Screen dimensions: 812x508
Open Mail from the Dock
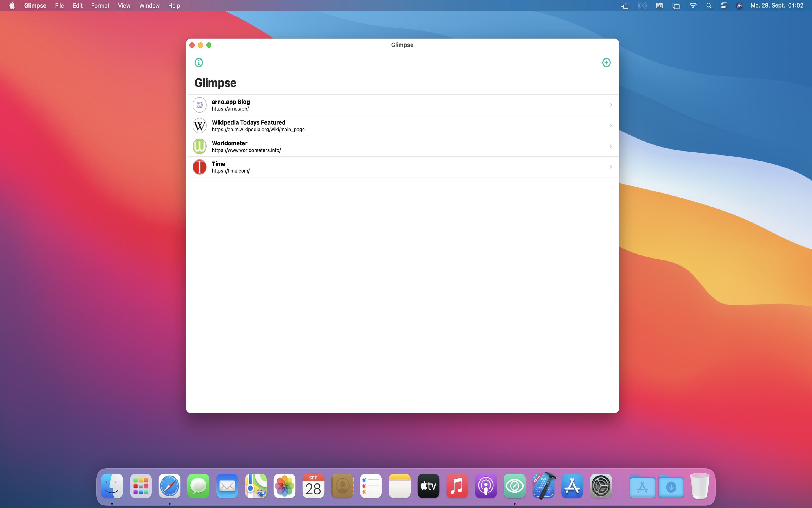[x=227, y=486]
